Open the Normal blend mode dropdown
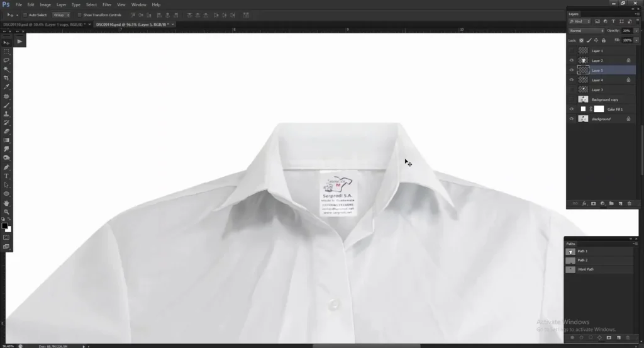This screenshot has height=348, width=644. pos(586,30)
